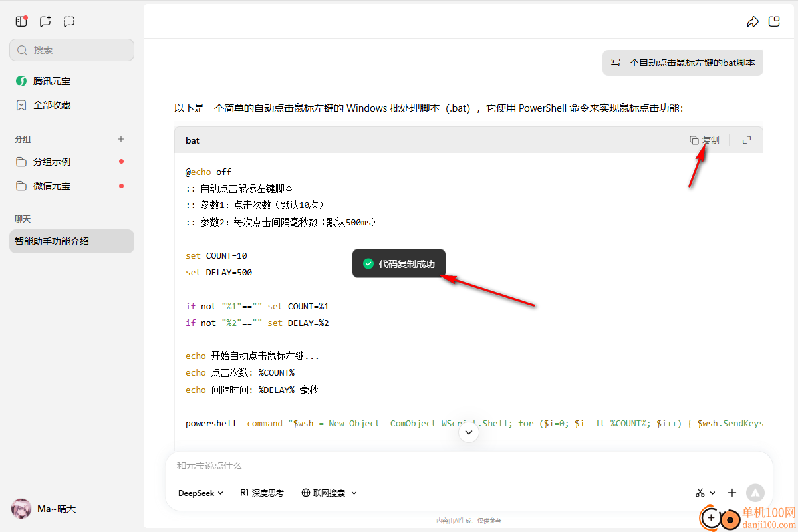
Task: Click the globe icon on 联网搜索
Action: point(306,493)
